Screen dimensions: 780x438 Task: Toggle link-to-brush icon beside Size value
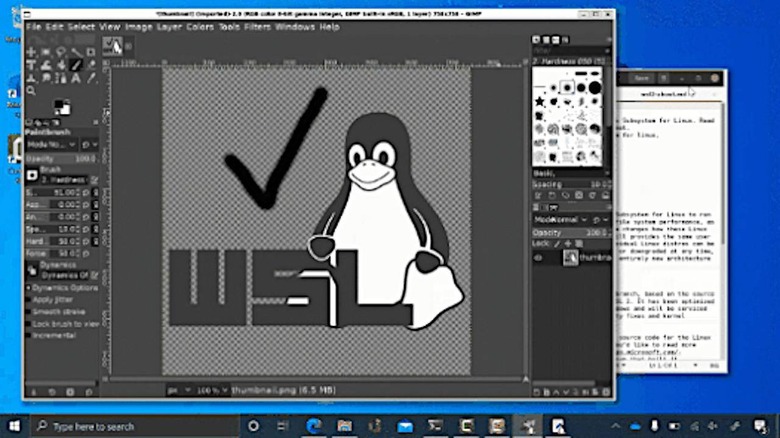pyautogui.click(x=96, y=192)
